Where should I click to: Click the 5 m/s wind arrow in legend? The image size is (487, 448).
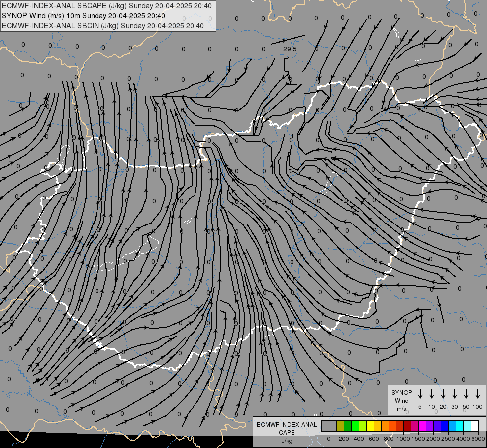[420, 394]
